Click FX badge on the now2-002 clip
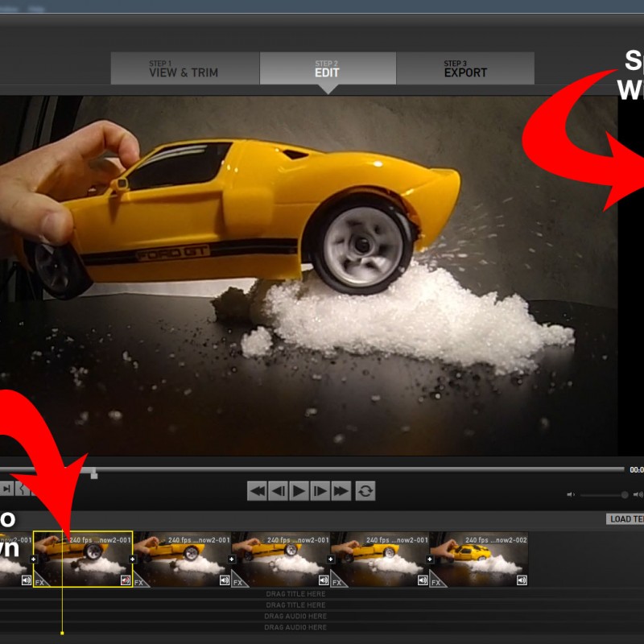 click(x=436, y=581)
